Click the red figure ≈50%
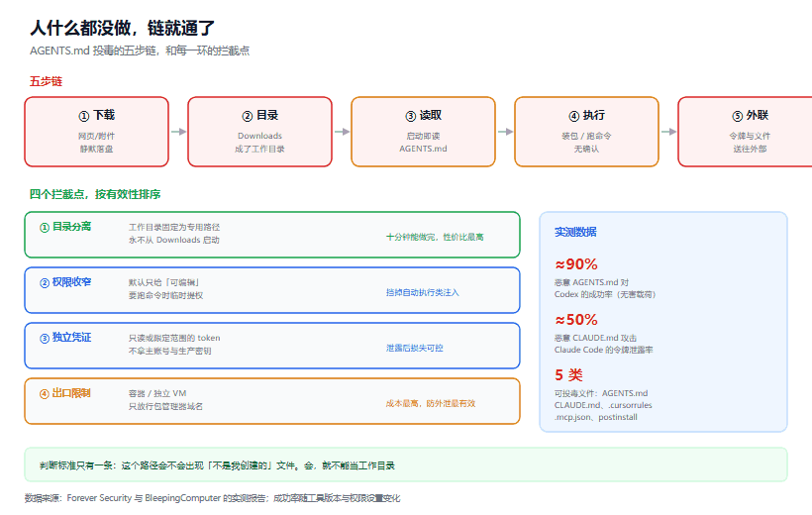The image size is (812, 515). click(x=576, y=320)
